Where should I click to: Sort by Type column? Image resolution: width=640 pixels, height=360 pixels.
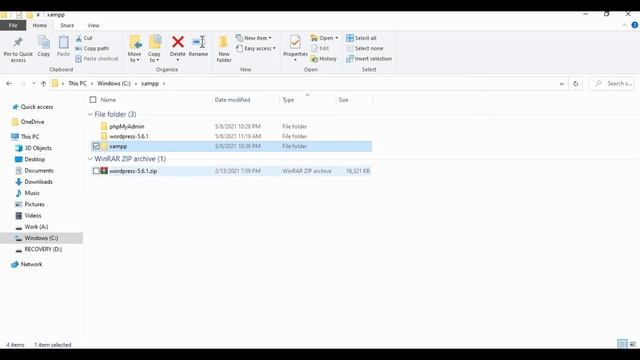(x=288, y=100)
